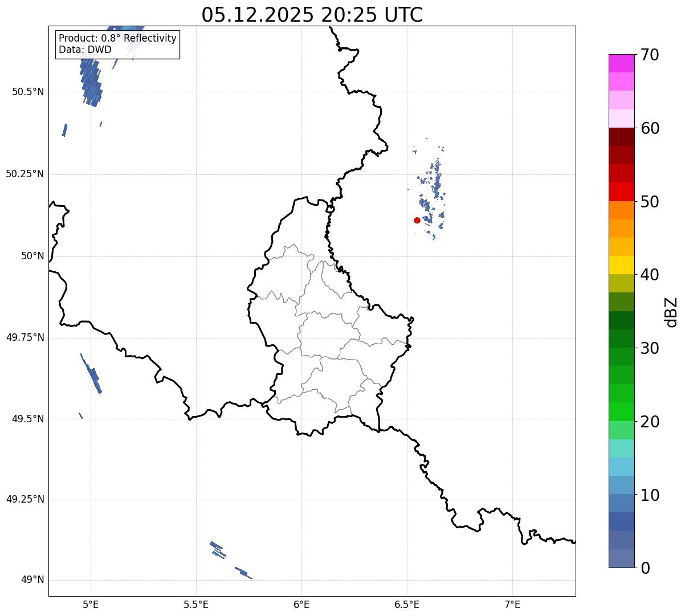Click the latitude label '50.25°N'

point(25,174)
